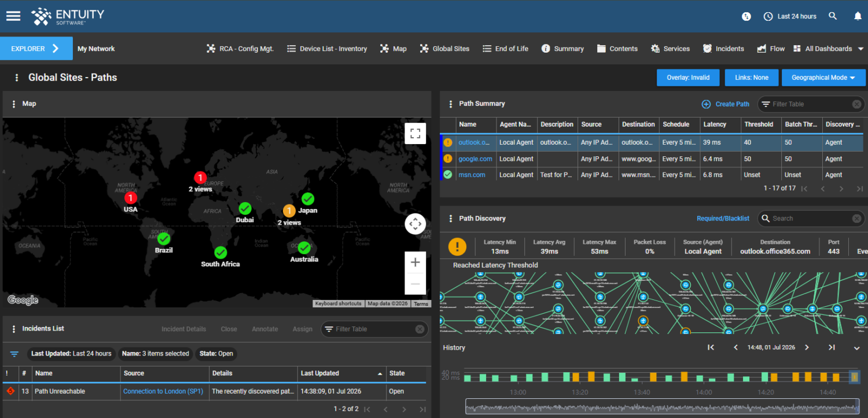Toggle map fullscreen view
This screenshot has height=418, width=868.
(x=415, y=134)
